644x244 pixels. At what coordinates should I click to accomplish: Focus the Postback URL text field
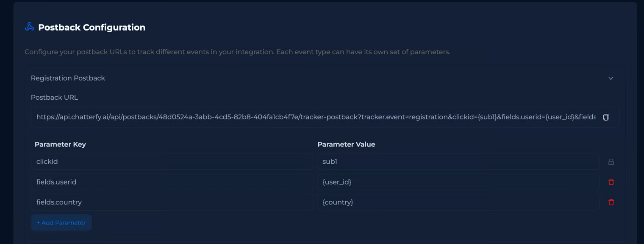click(316, 117)
